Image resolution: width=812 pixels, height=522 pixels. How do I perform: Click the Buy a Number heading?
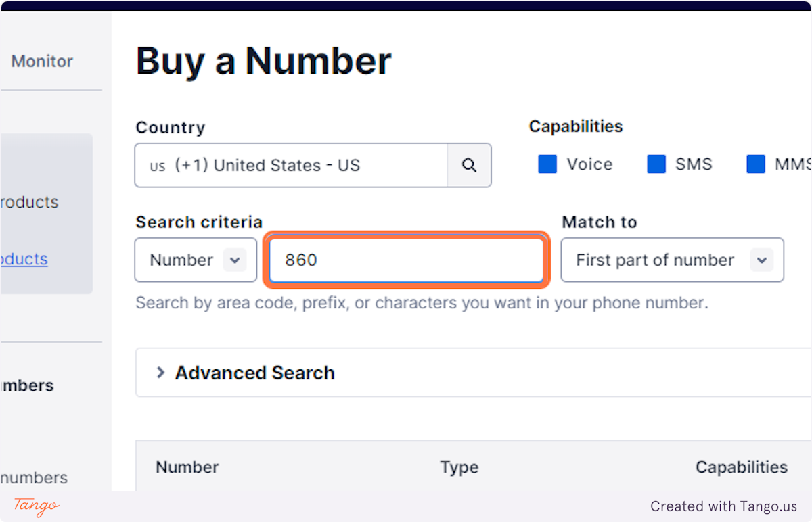264,61
